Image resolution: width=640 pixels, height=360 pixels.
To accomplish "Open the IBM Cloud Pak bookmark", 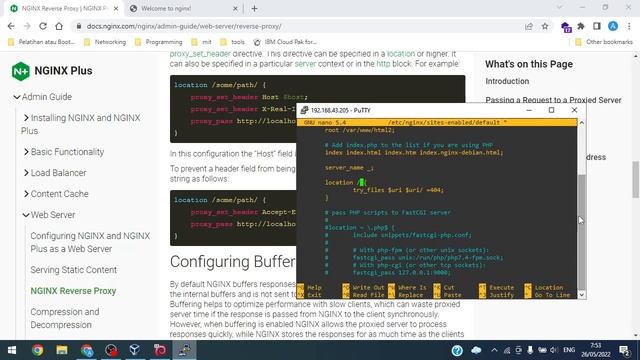I will coord(285,42).
